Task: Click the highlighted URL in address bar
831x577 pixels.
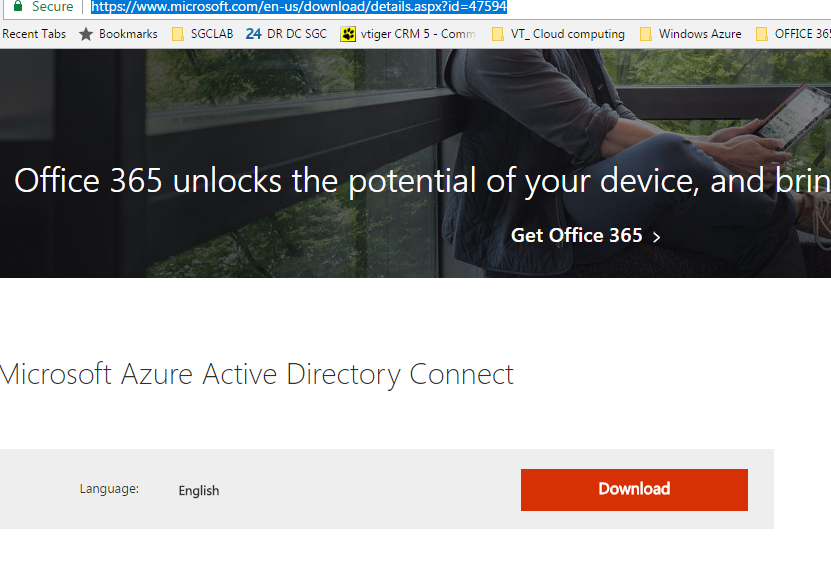Action: (x=299, y=6)
